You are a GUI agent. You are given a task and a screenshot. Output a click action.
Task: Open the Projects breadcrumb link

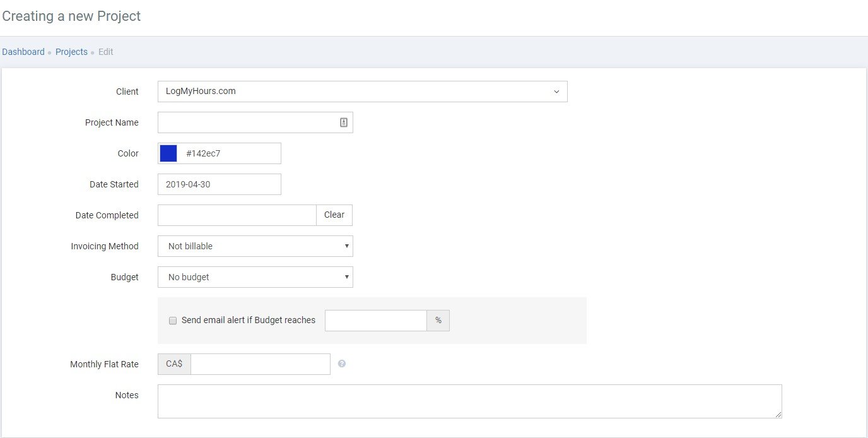[x=71, y=51]
